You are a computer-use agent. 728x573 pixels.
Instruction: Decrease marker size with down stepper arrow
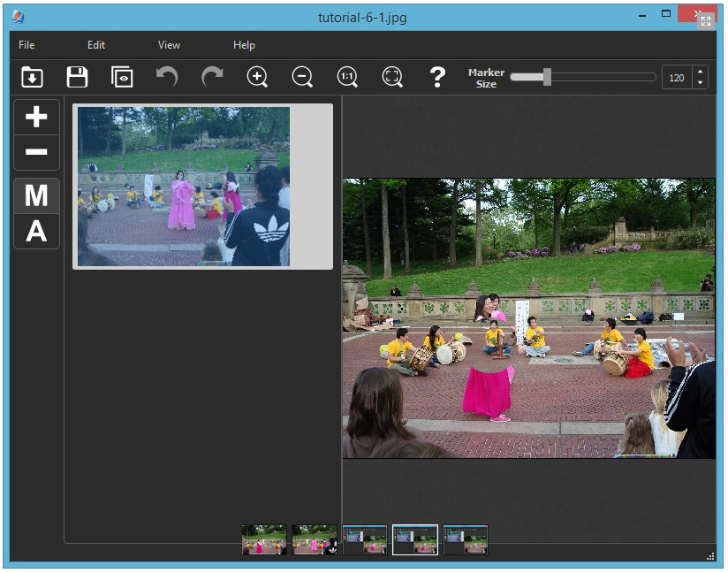[x=701, y=83]
